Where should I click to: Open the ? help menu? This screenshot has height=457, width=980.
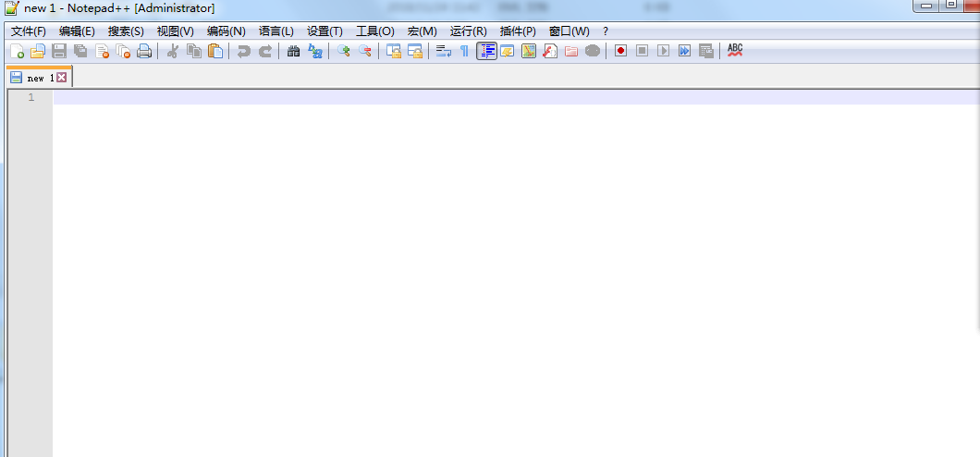tap(606, 31)
